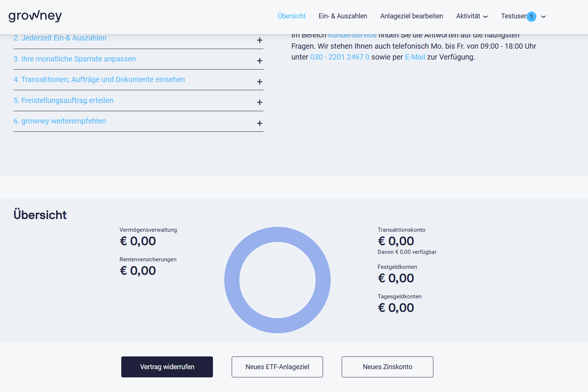Open the E-Mail contact link
Screen dimensions: 588x392
(x=415, y=57)
